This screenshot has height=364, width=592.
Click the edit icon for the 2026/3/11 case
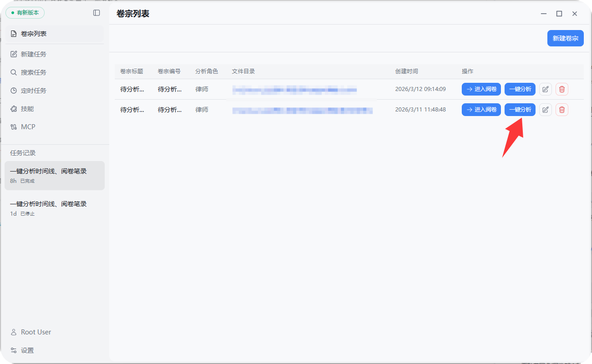pos(545,110)
